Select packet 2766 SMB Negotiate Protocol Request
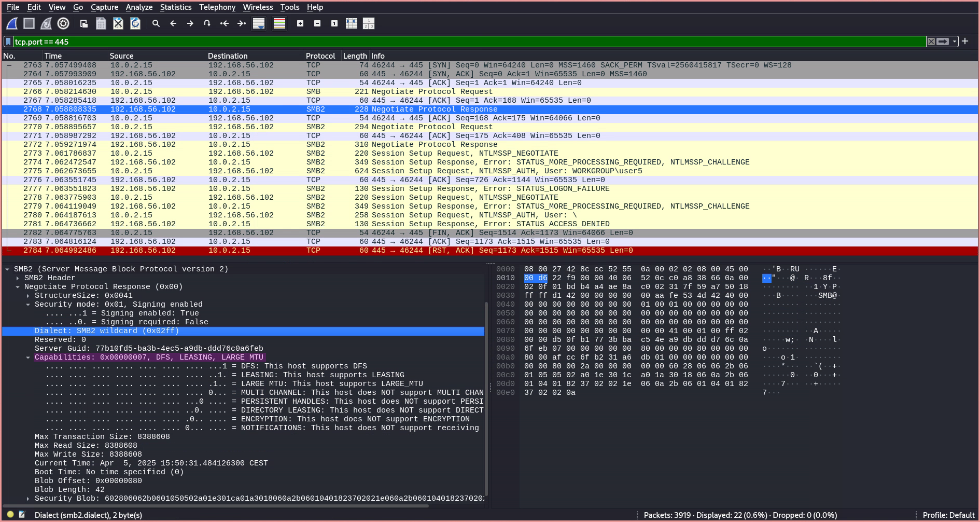The width and height of the screenshot is (980, 522). click(x=490, y=92)
